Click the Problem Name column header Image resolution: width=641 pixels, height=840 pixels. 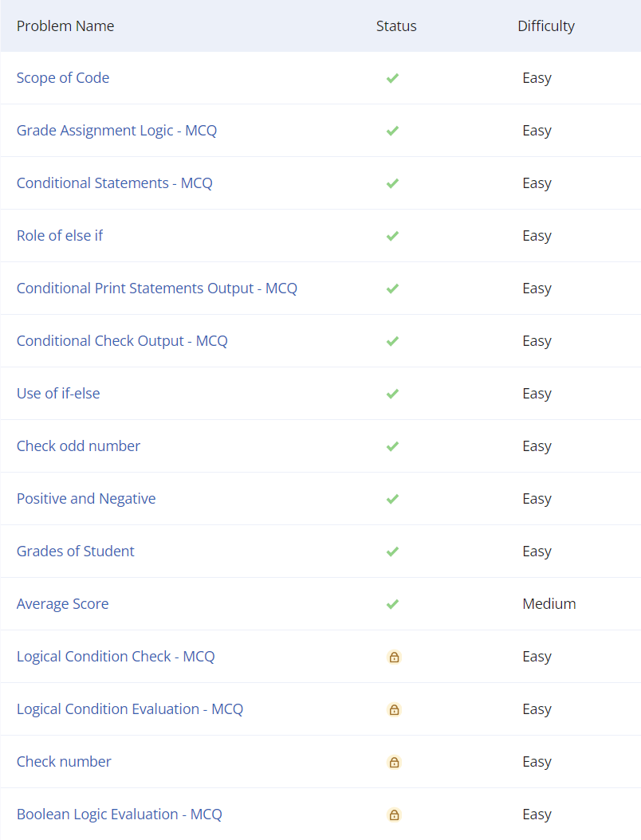(65, 26)
